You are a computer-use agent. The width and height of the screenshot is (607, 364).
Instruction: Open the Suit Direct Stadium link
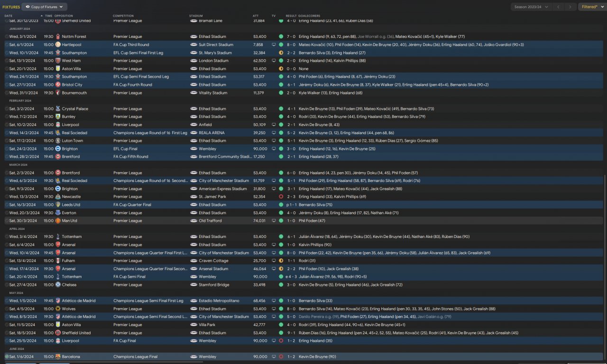[216, 45]
